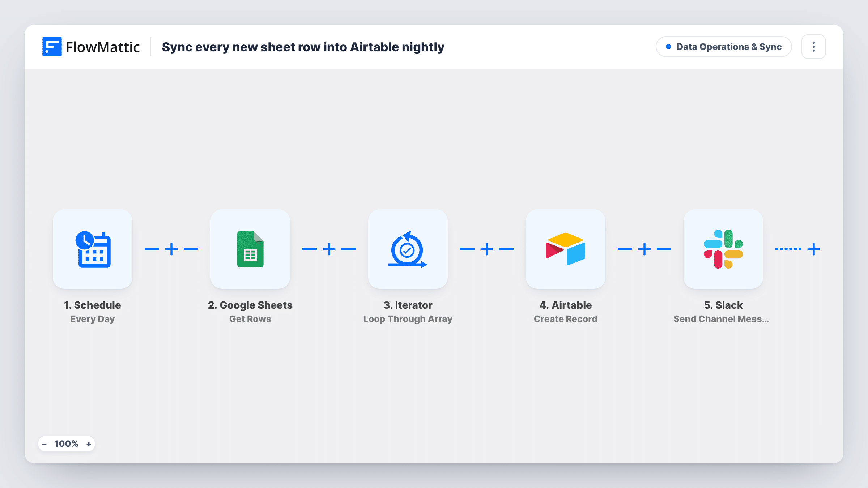
Task: Select the Iterator step icon
Action: tap(408, 249)
